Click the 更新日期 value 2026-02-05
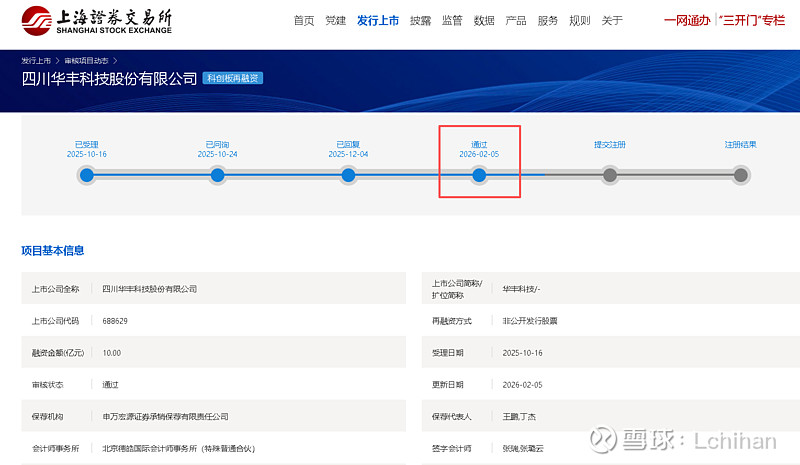 (x=522, y=385)
